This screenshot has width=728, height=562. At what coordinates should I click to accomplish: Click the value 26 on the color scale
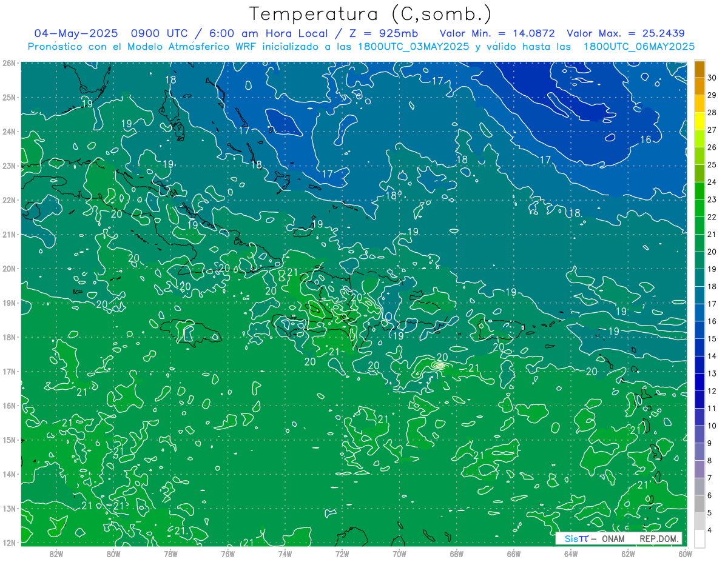712,147
